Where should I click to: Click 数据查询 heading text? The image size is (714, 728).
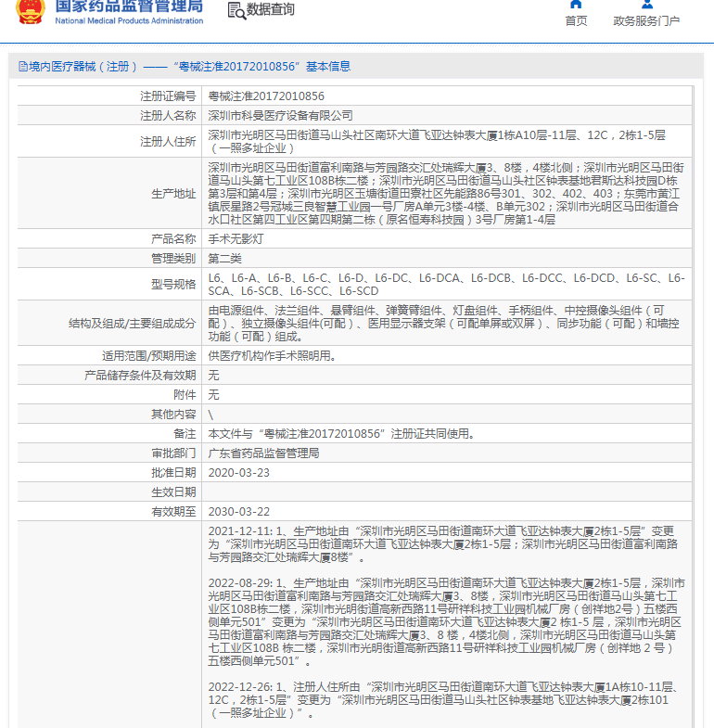pyautogui.click(x=270, y=9)
